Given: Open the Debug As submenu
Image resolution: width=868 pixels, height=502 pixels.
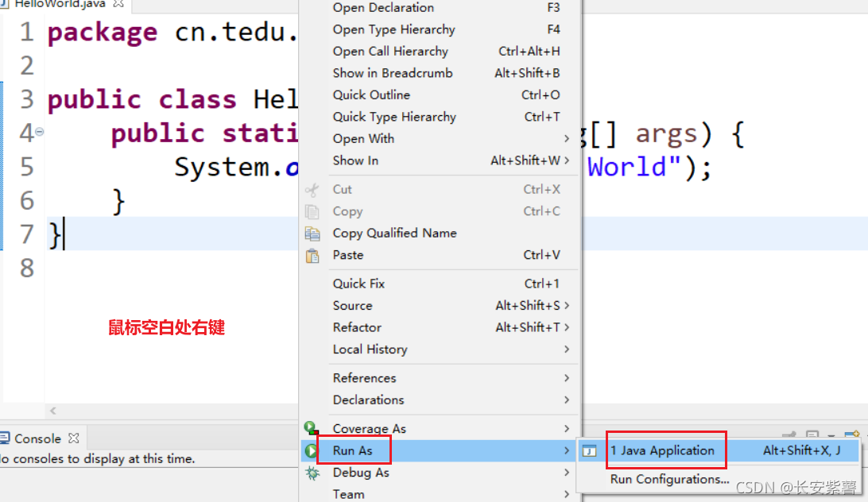Looking at the screenshot, I should coord(440,473).
